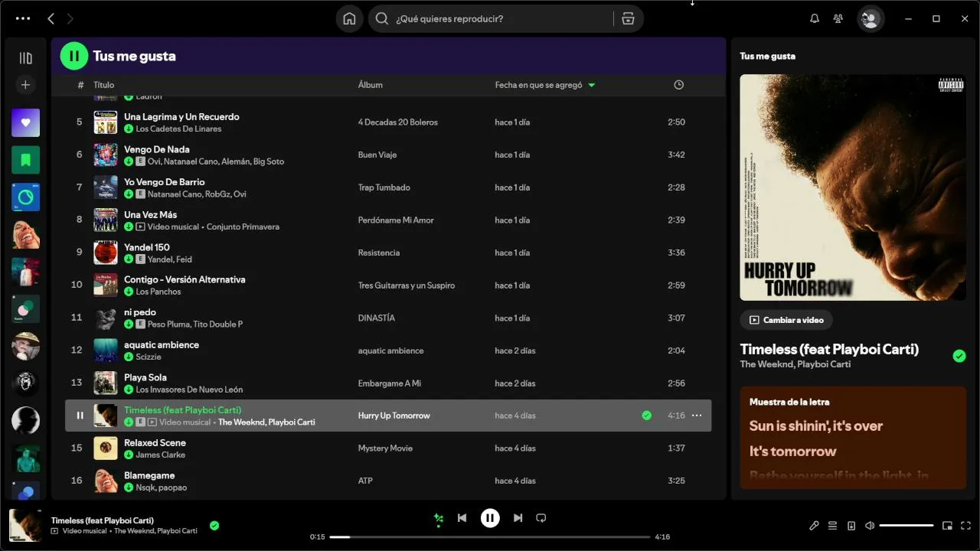This screenshot has width=980, height=551.
Task: Open Liked Songs heart in sidebar
Action: [25, 122]
